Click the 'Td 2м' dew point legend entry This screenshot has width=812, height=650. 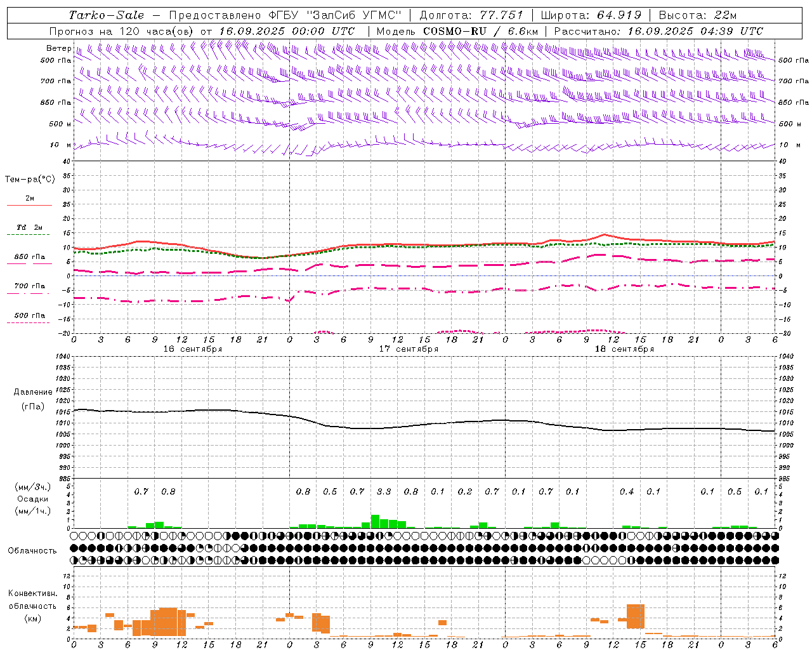pyautogui.click(x=30, y=227)
